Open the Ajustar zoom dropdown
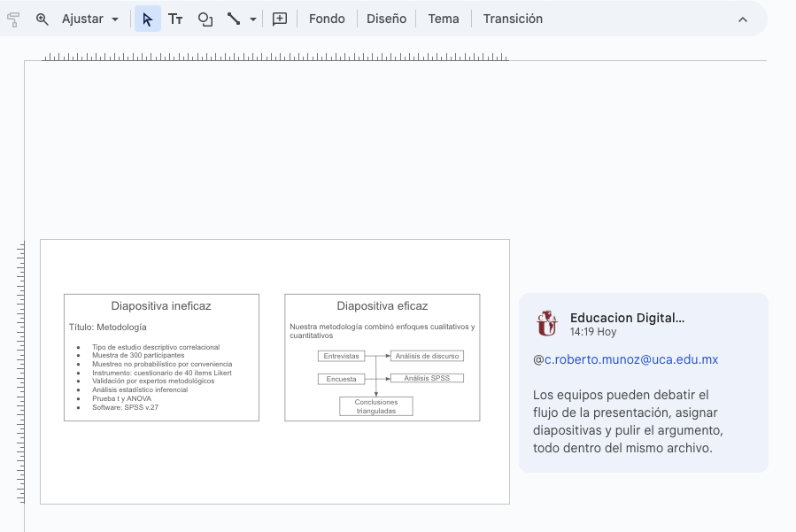 (x=90, y=19)
